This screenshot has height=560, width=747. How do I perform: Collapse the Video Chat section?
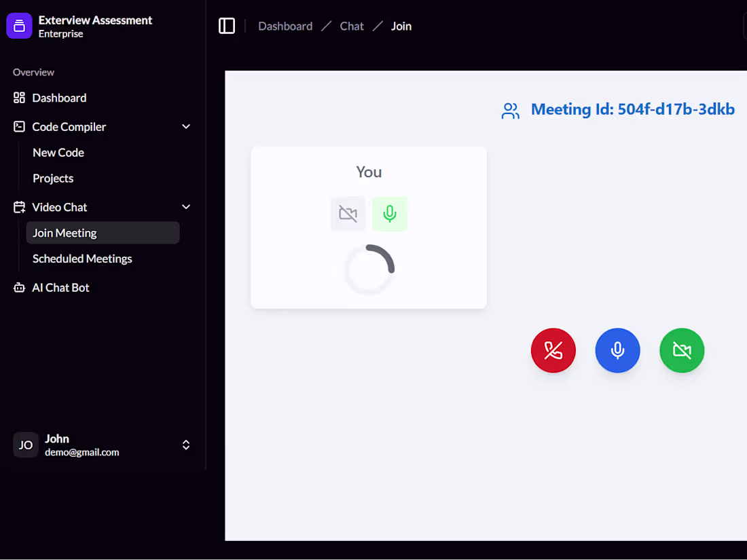[x=185, y=207]
